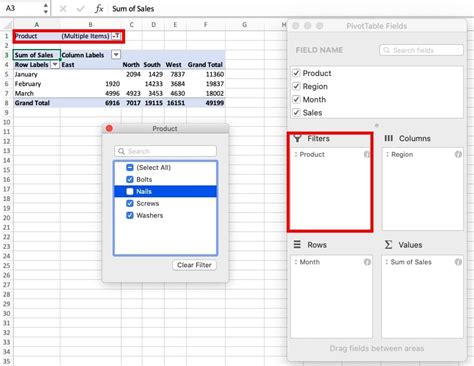
Task: Click the Name Box stepper arrows
Action: point(46,8)
